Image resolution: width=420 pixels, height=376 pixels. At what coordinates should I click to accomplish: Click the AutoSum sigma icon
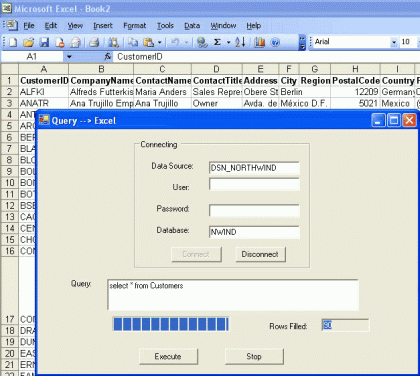pyautogui.click(x=217, y=42)
